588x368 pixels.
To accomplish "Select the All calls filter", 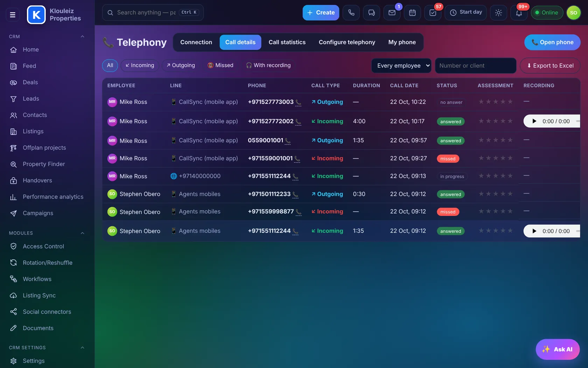I will click(x=110, y=65).
